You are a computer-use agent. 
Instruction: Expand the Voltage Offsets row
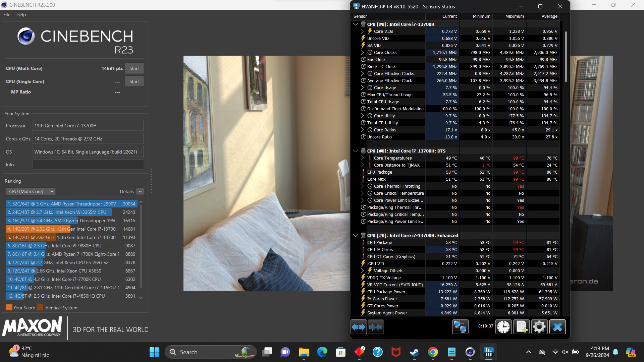coord(362,270)
